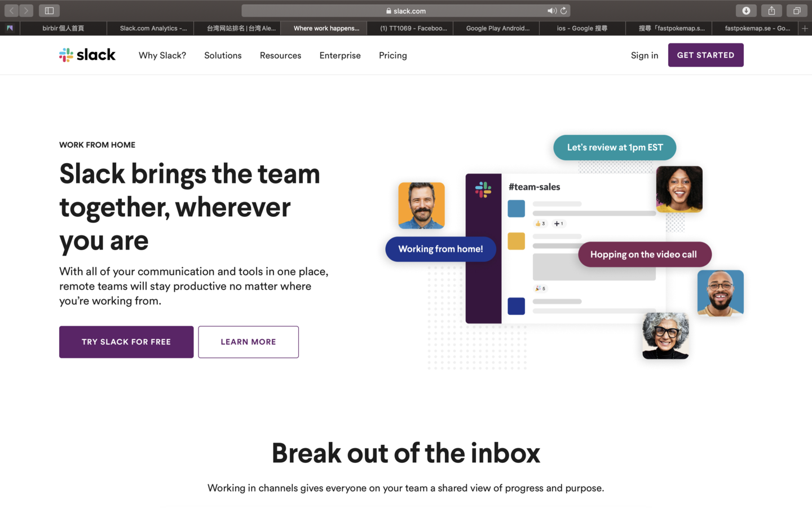Viewport: 812px width, 508px height.
Task: Click the Slack icon in the illustration sidebar
Action: click(483, 189)
